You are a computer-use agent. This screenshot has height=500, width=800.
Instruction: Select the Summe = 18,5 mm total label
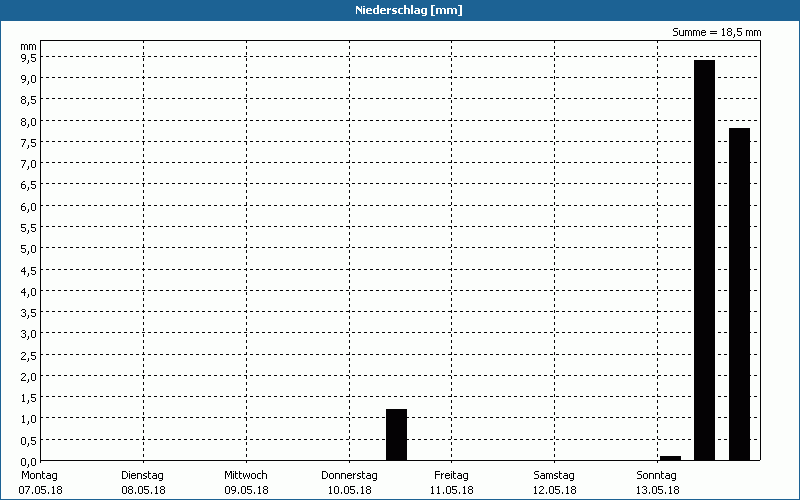716,33
